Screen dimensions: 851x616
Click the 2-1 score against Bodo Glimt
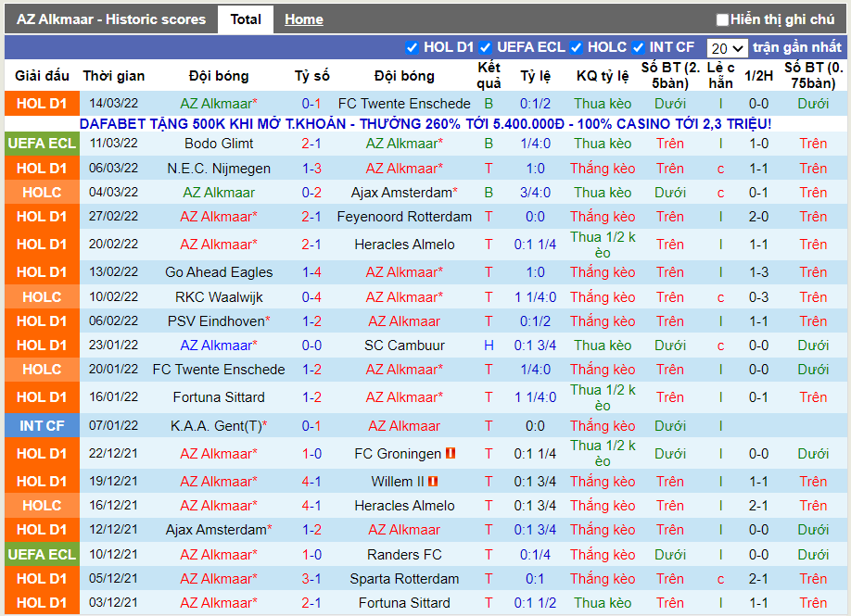311,144
